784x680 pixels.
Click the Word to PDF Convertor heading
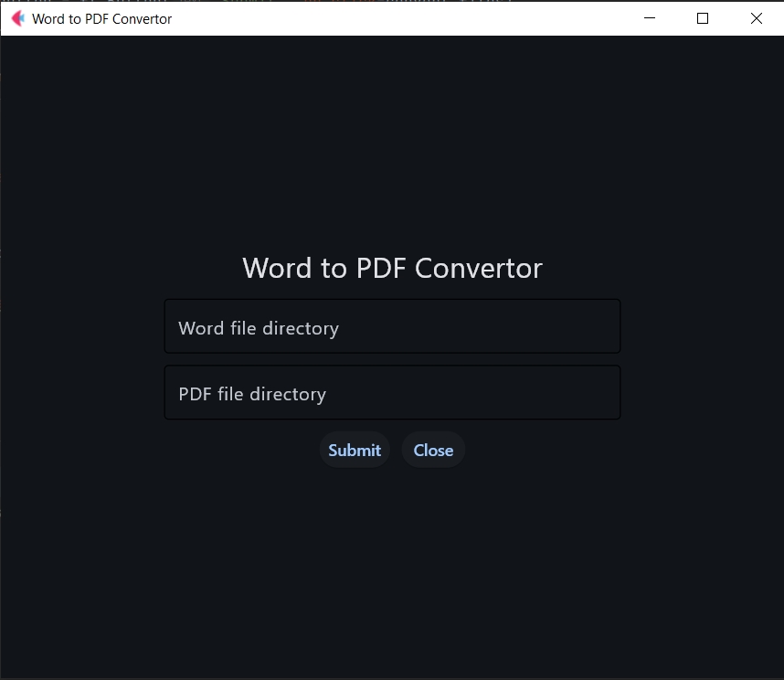392,268
